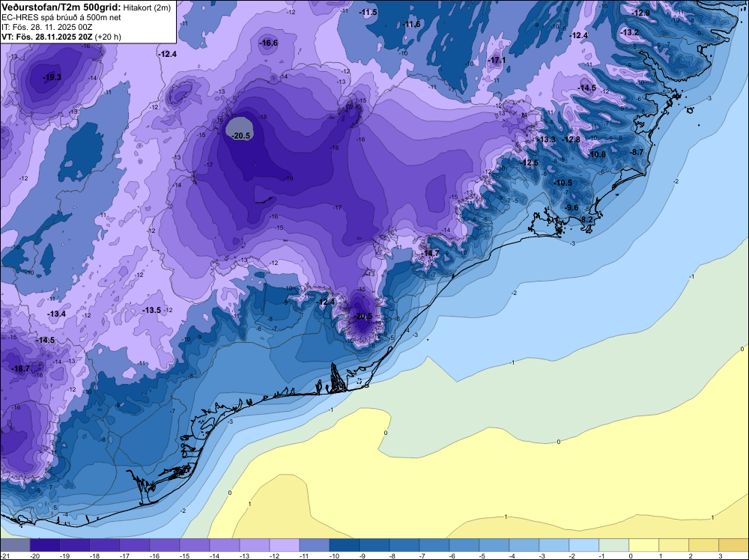Viewport: 749px width, 560px height.
Task: Click the legend value -10
Action: pyautogui.click(x=334, y=556)
